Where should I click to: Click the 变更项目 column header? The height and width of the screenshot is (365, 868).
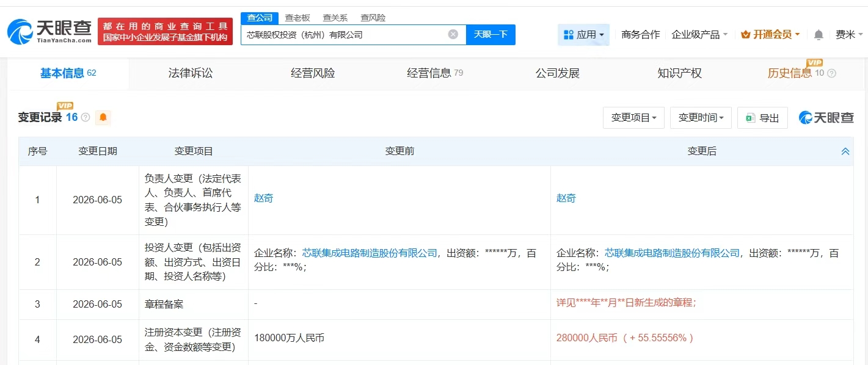tap(194, 151)
